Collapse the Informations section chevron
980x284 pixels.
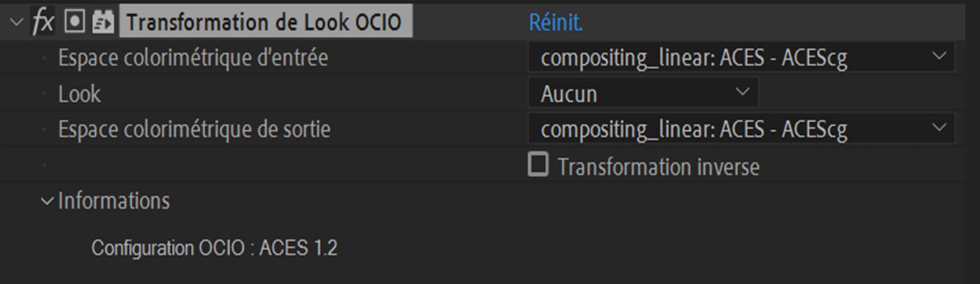(47, 201)
